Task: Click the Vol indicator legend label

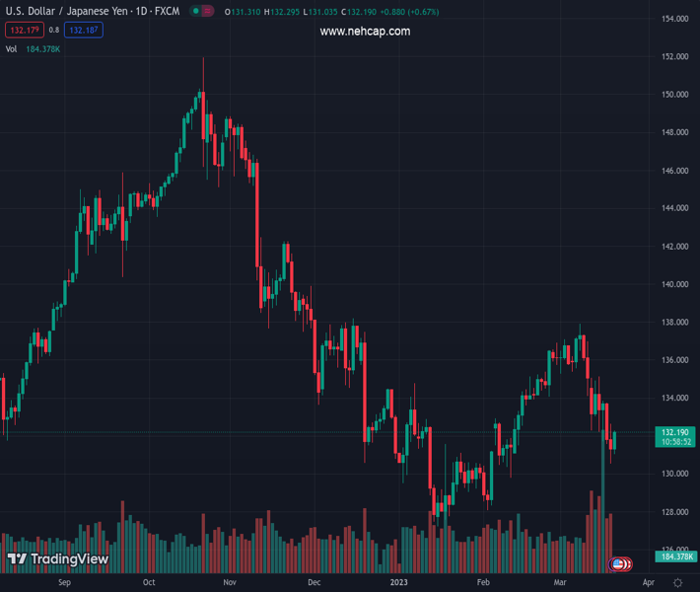Action: coord(11,48)
